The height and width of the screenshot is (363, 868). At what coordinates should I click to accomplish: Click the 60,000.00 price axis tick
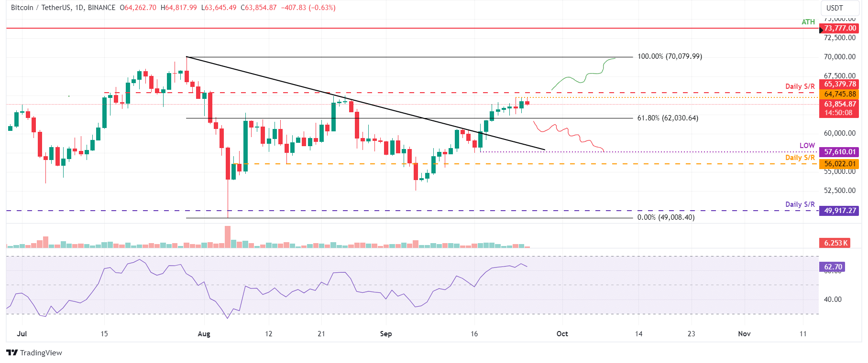839,133
